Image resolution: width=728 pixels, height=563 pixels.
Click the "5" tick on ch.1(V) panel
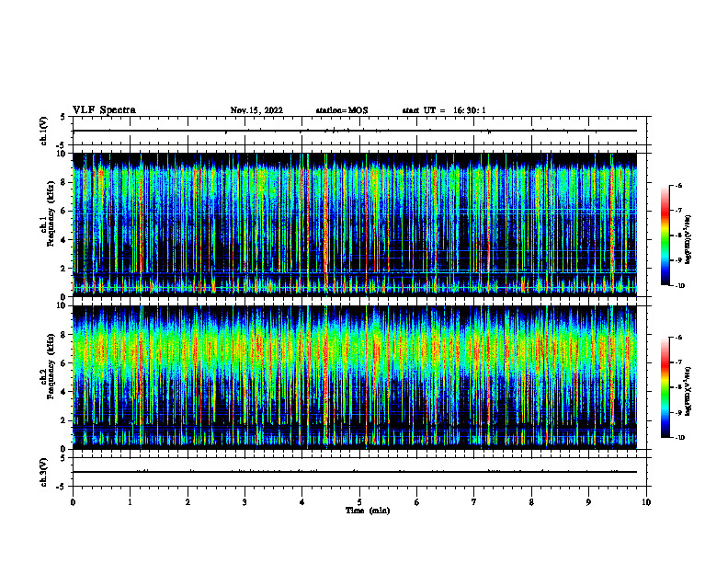[63, 118]
